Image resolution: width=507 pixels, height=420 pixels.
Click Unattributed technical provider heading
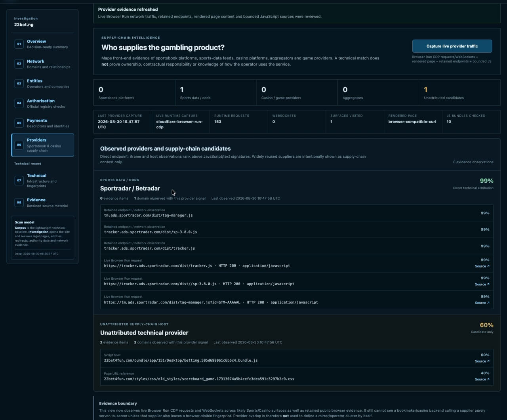[x=144, y=333]
